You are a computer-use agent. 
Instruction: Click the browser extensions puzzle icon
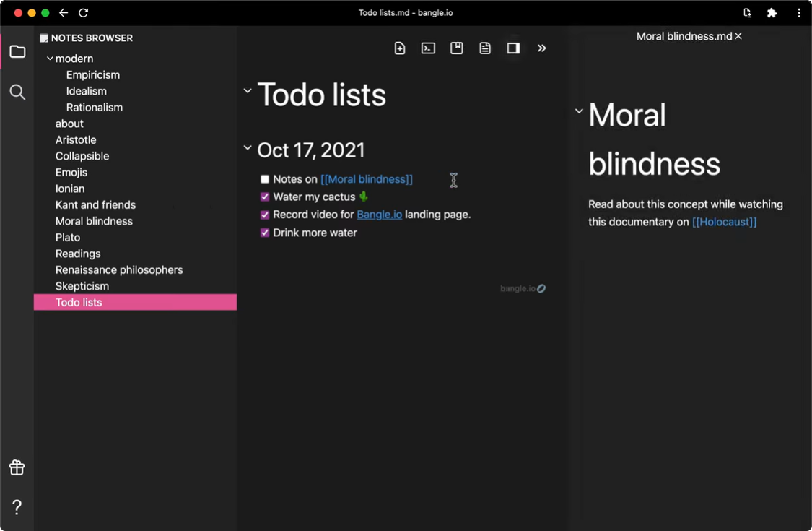772,13
